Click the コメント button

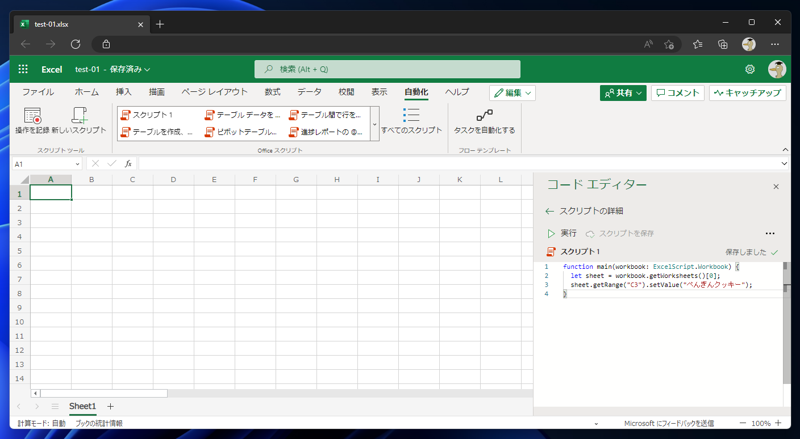[678, 93]
